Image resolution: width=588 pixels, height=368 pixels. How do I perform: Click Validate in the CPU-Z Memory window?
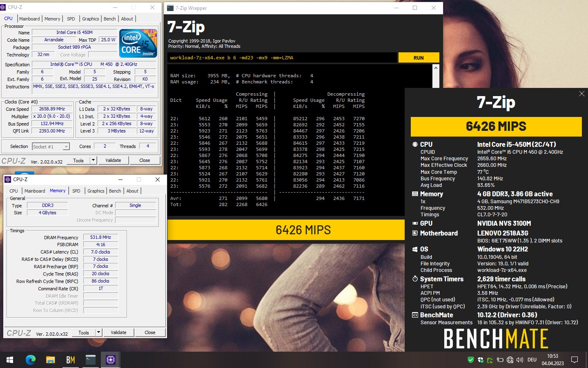pyautogui.click(x=118, y=332)
